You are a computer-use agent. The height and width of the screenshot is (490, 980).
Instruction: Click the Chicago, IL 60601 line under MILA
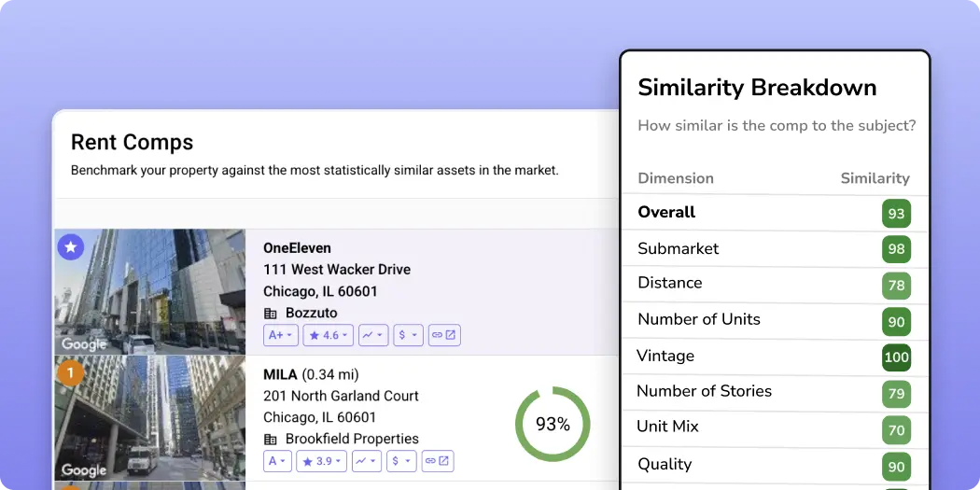[320, 417]
